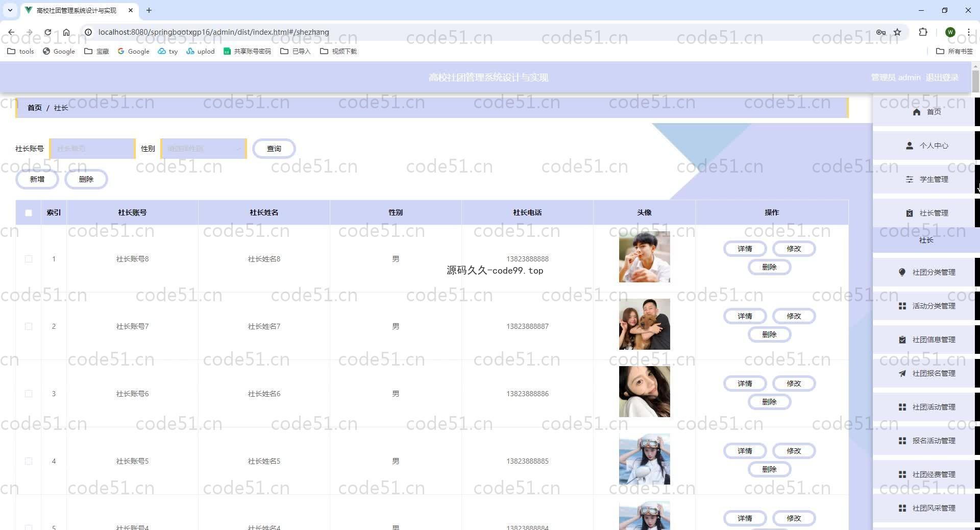Click the 社团信息管理 checklist icon
Image resolution: width=980 pixels, height=530 pixels.
[902, 340]
